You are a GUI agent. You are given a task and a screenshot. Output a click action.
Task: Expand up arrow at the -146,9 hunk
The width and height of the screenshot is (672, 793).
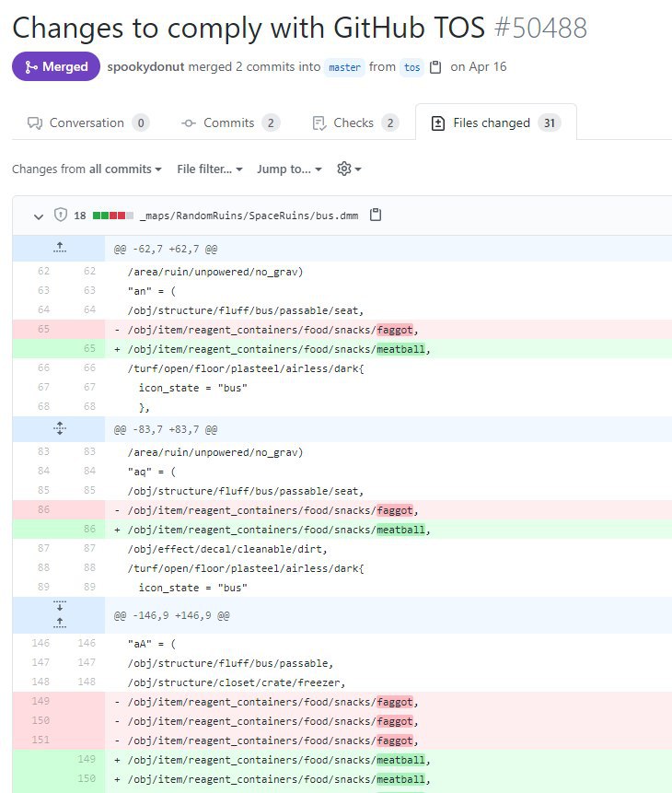tap(59, 623)
